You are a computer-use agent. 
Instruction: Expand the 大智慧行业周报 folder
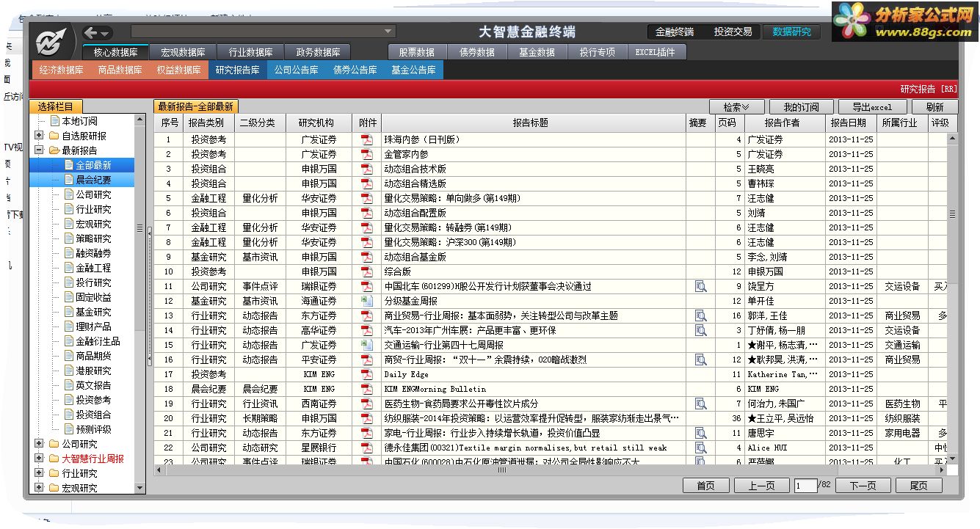tap(39, 459)
